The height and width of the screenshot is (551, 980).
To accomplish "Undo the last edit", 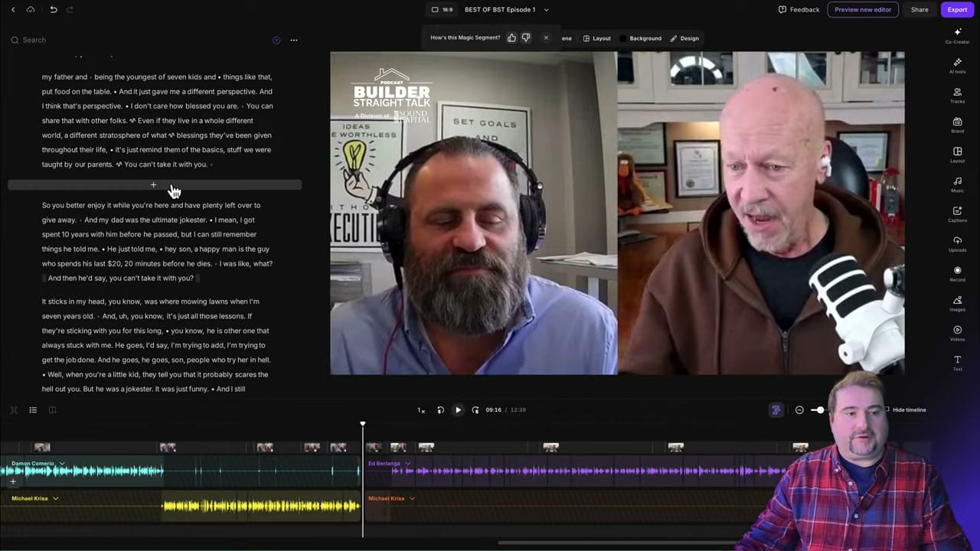I will 54,9.
